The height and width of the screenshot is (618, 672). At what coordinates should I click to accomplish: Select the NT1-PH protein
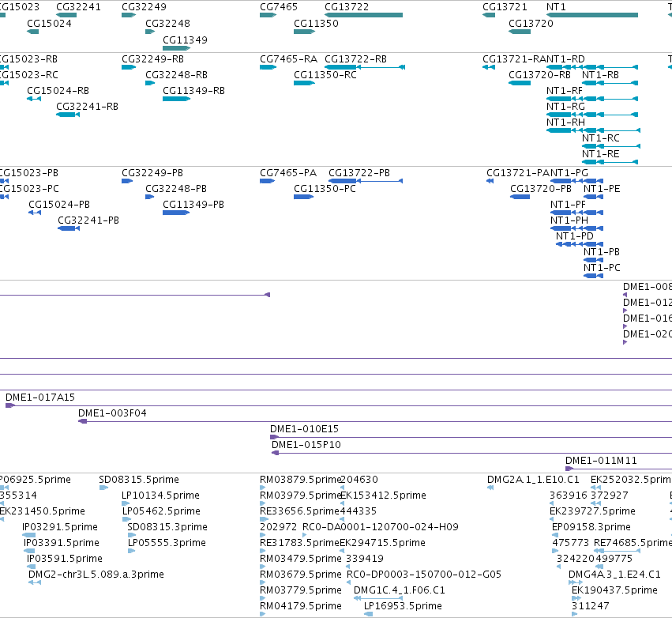tap(577, 229)
